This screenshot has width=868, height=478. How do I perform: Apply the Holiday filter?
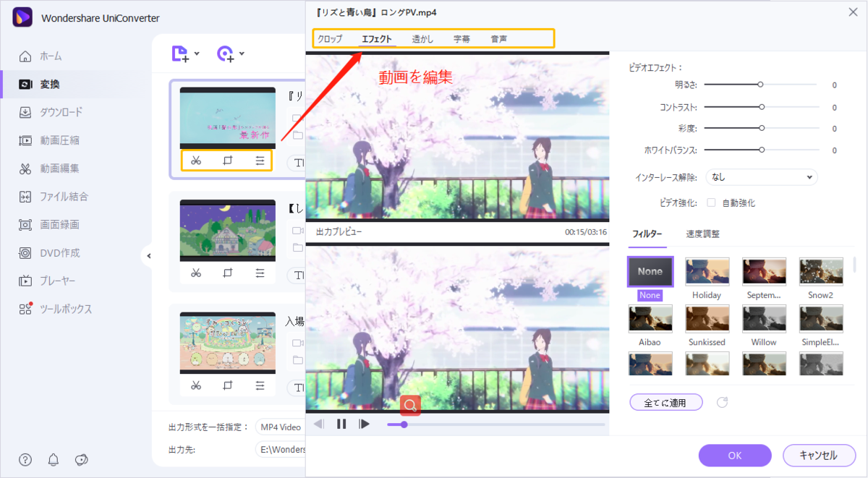(707, 272)
